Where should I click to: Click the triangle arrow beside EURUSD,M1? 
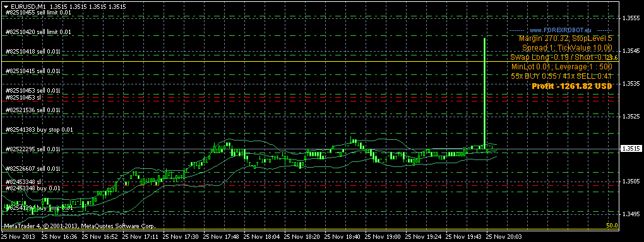(6, 6)
